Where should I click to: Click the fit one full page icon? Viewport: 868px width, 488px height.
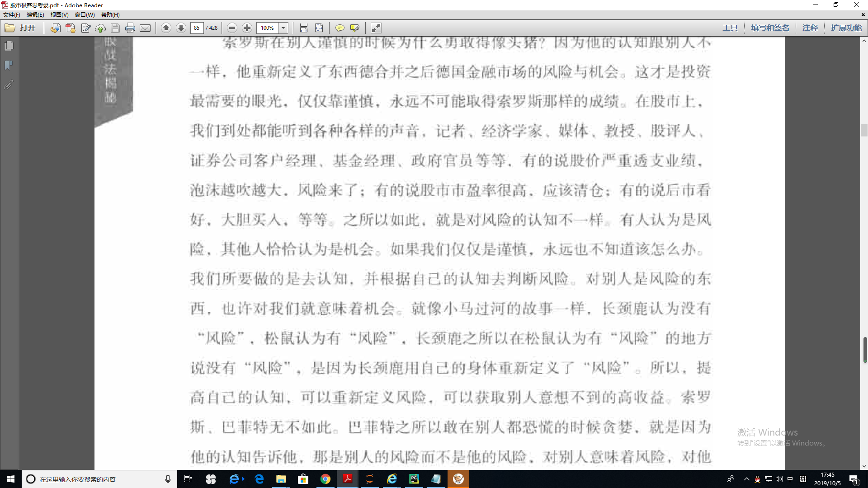pyautogui.click(x=319, y=28)
